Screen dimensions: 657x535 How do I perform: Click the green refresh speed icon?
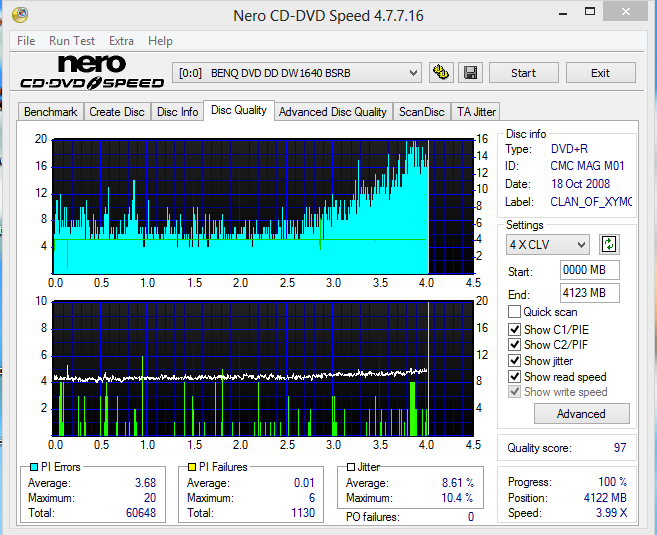609,244
